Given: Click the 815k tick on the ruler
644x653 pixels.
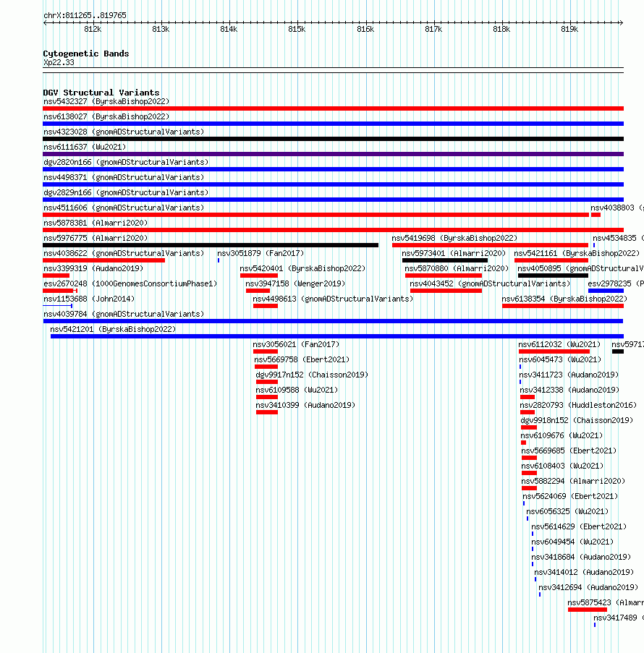Looking at the screenshot, I should pyautogui.click(x=297, y=29).
